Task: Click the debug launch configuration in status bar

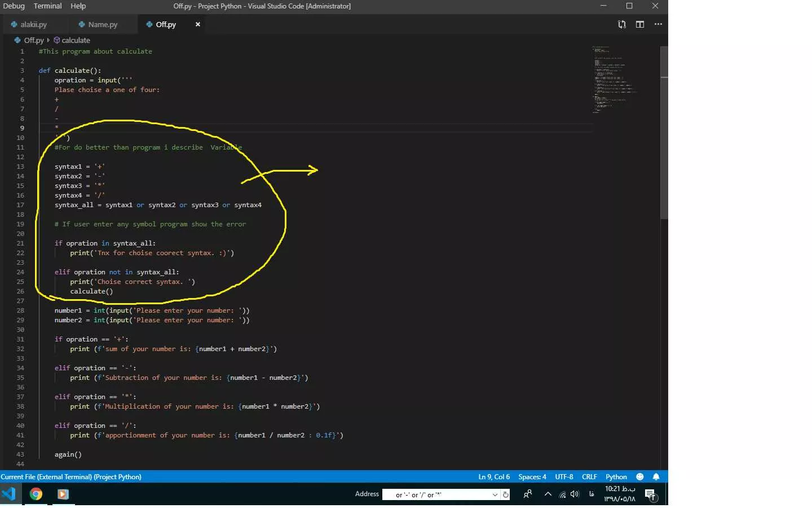Action: (71, 477)
